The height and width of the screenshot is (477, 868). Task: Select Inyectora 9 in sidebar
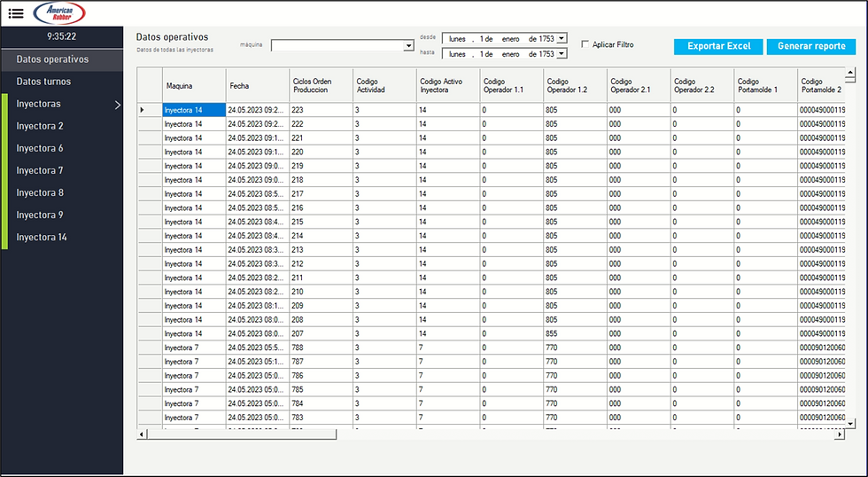pyautogui.click(x=62, y=215)
